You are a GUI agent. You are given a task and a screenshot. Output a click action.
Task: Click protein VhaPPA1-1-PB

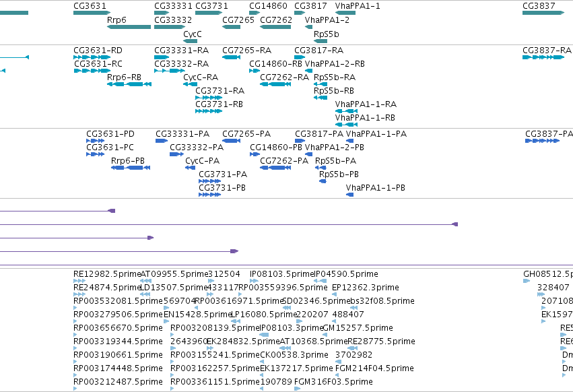(x=376, y=188)
